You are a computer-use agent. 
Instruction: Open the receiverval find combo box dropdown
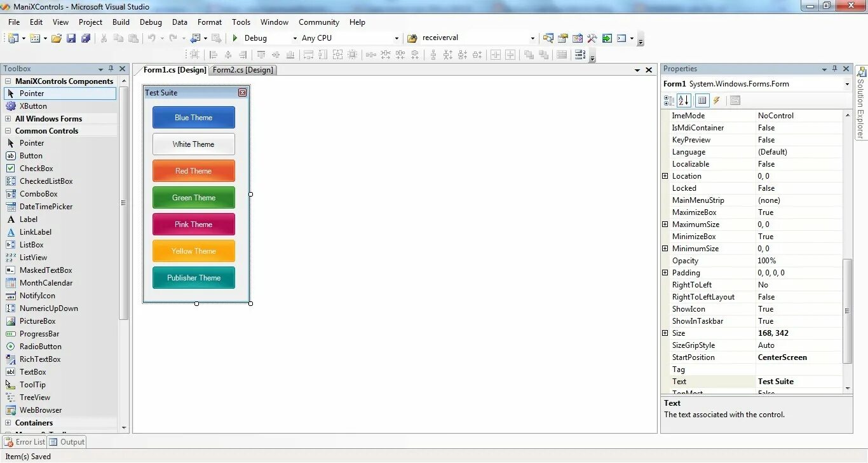532,38
